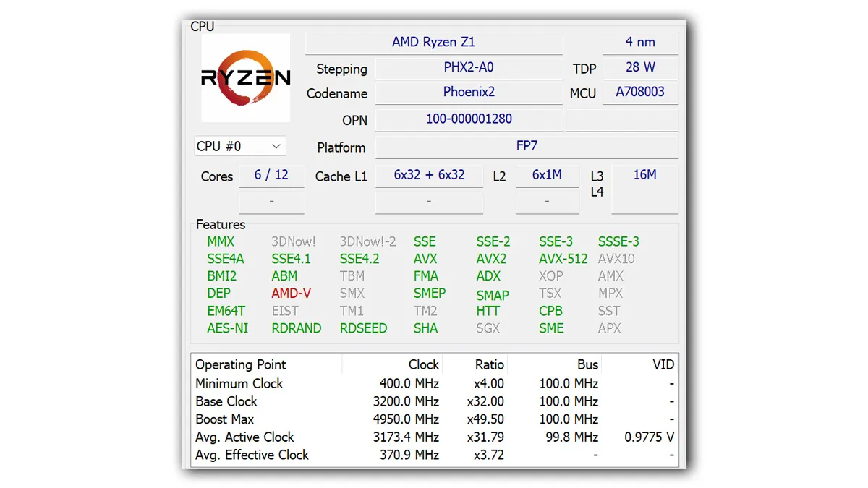The image size is (868, 488).
Task: Click the PHX2-A0 stepping value
Action: tap(469, 68)
